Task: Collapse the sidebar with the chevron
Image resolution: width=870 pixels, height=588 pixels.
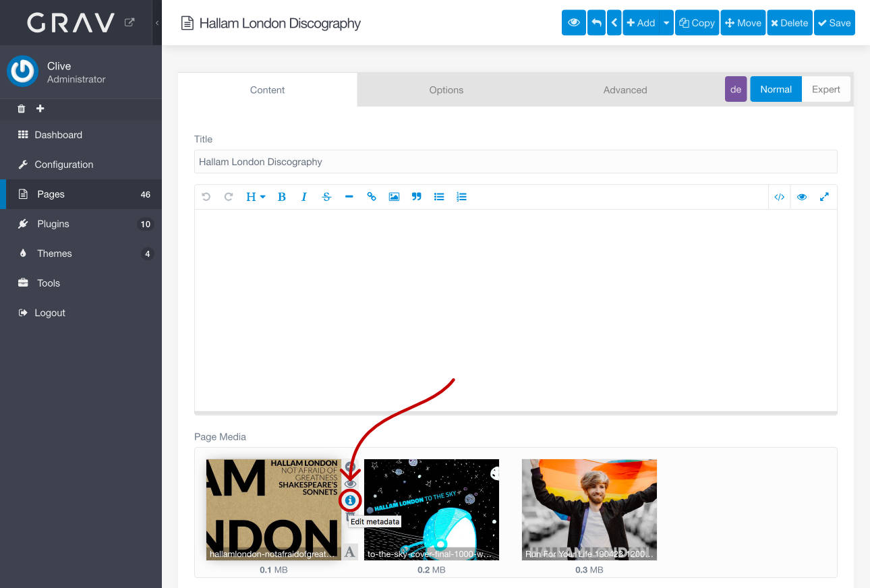Action: click(157, 23)
